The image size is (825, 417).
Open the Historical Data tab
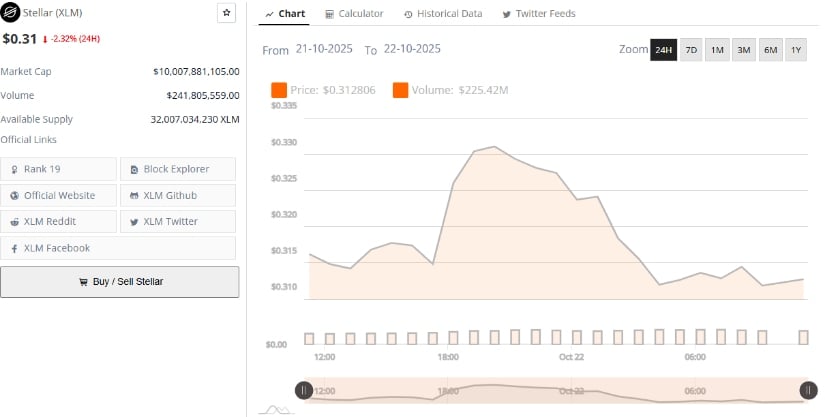pyautogui.click(x=443, y=14)
